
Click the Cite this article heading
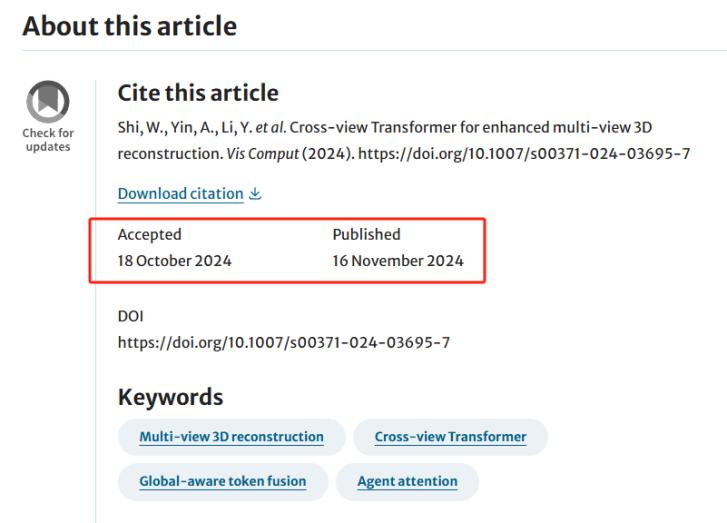click(x=198, y=93)
